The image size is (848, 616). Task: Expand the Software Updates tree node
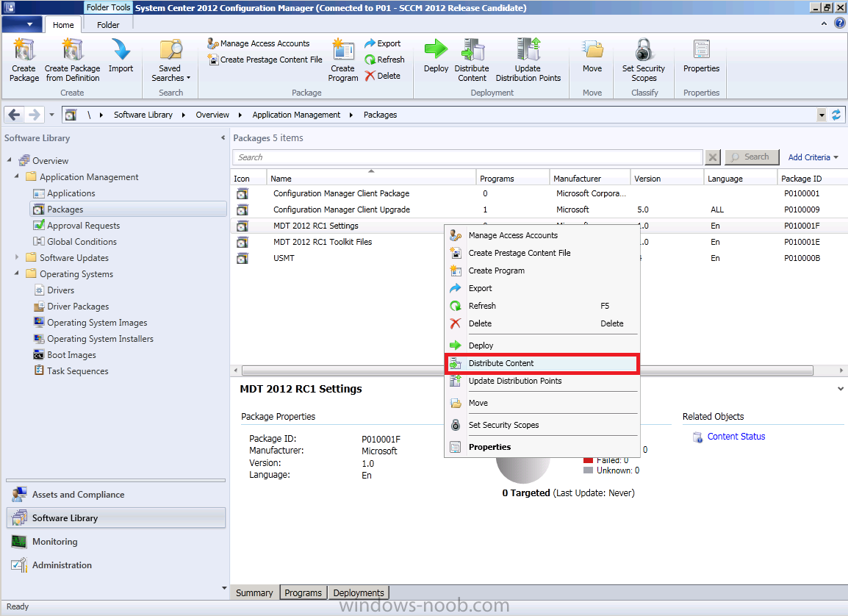(x=17, y=257)
